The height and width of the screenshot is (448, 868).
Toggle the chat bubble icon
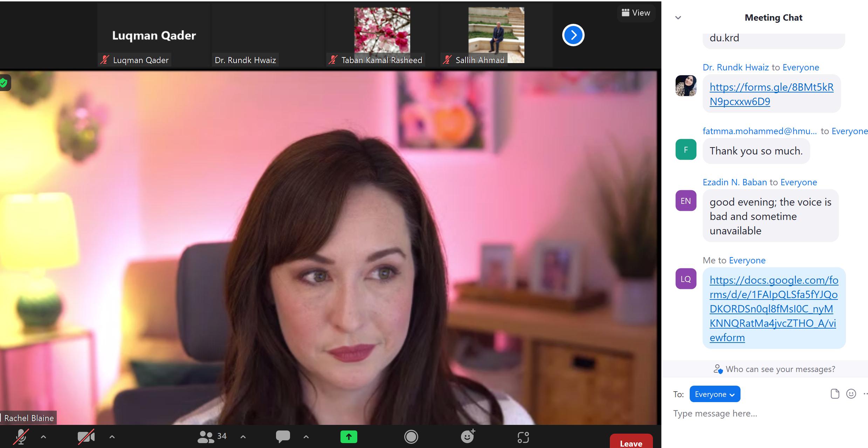[x=283, y=436]
